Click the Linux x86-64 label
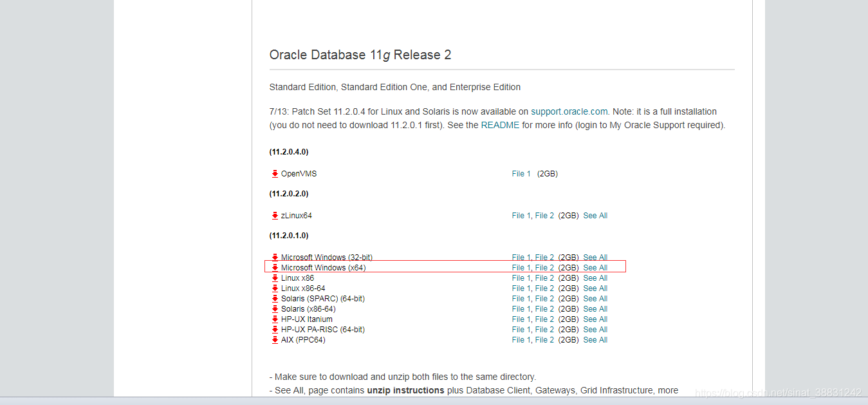Screen dimensions: 868x405 point(303,288)
